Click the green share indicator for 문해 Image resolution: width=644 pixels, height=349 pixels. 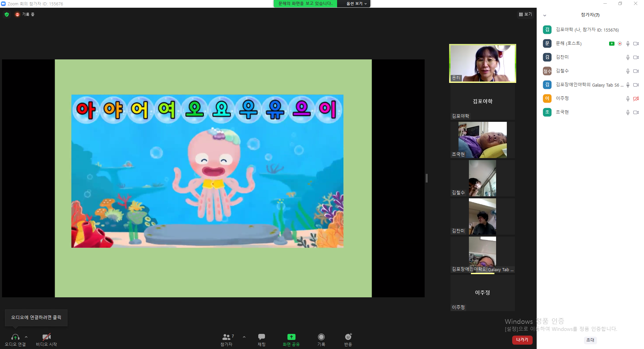[x=612, y=44]
